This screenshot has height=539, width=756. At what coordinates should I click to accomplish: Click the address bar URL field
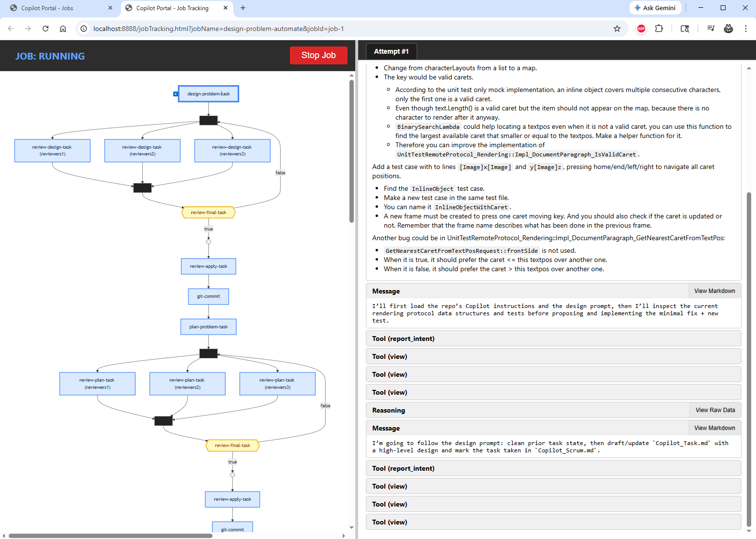pyautogui.click(x=339, y=29)
